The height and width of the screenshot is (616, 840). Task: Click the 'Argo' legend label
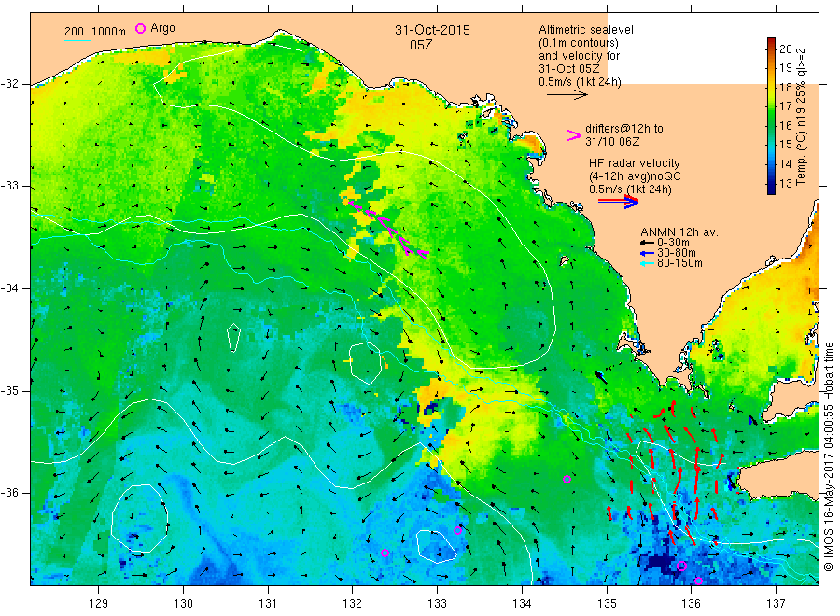(x=162, y=28)
